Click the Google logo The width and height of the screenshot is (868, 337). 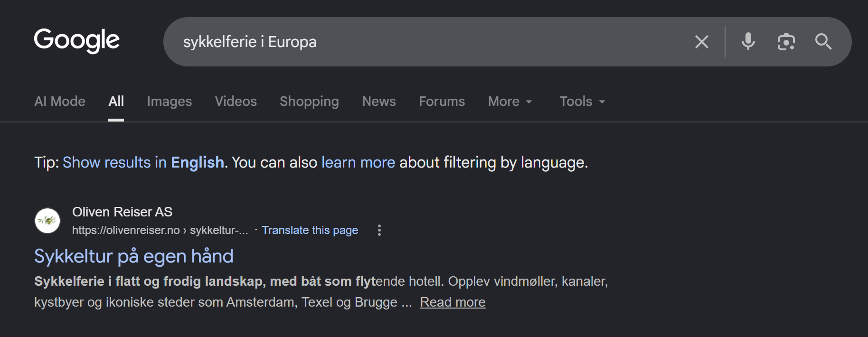(x=77, y=40)
